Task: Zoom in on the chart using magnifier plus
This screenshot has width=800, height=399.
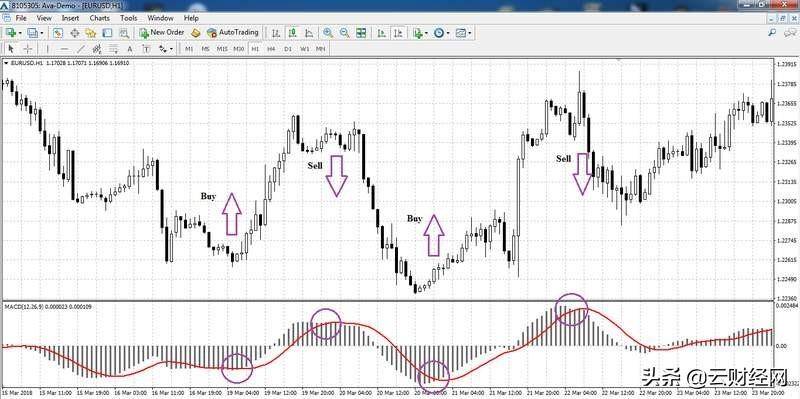Action: (328, 33)
